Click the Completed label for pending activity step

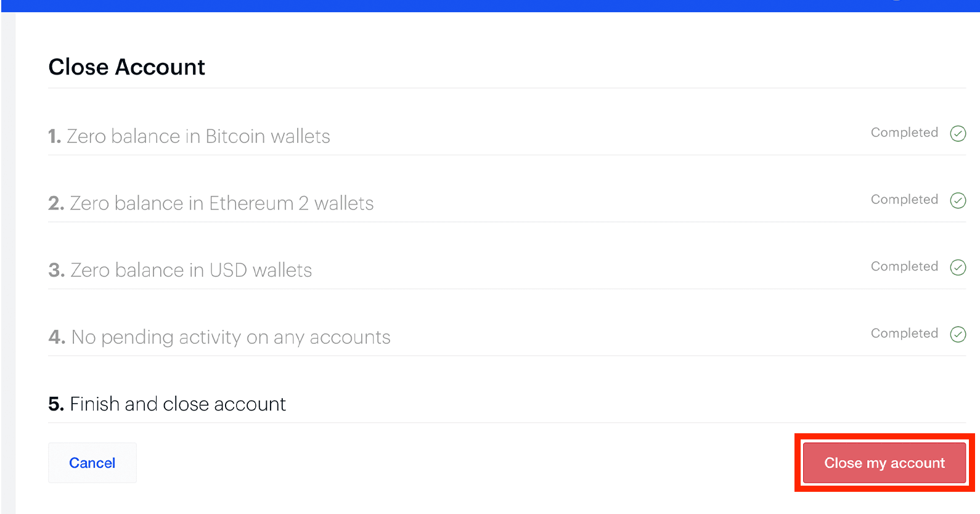(x=904, y=333)
